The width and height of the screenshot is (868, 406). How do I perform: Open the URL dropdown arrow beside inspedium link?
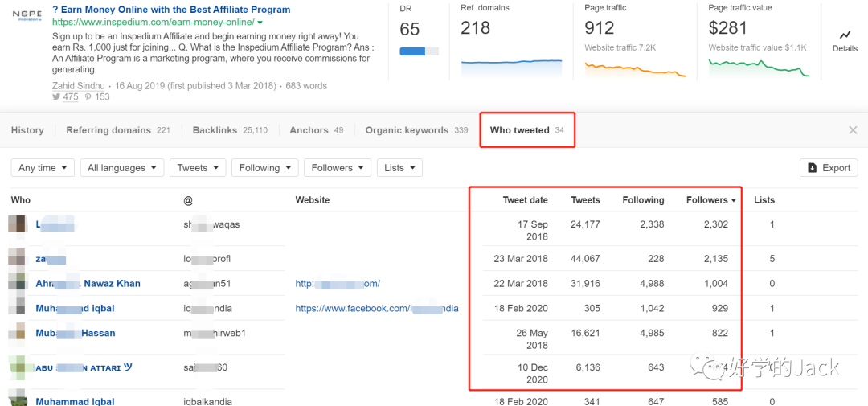click(260, 23)
